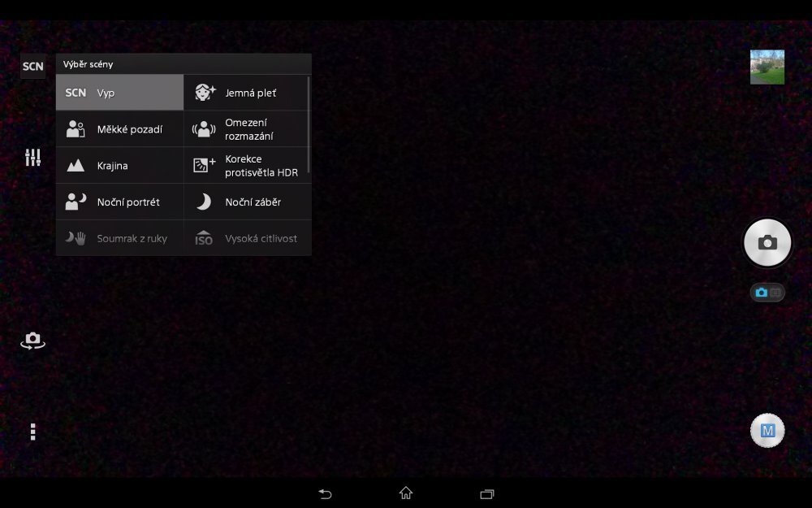Viewport: 812px width, 508px height.
Task: Expand Korekce protisvětla HDR option
Action: coord(248,165)
